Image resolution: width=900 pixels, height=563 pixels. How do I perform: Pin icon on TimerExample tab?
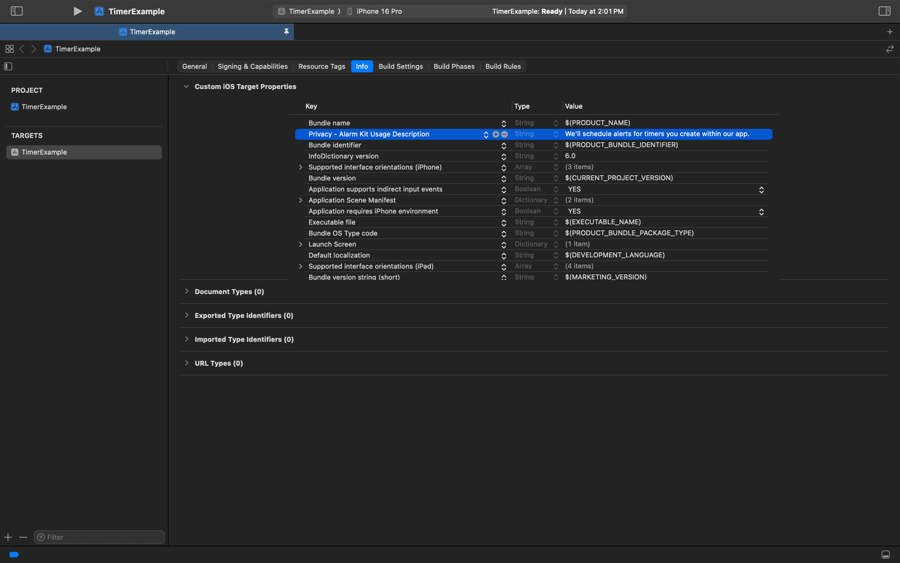286,32
